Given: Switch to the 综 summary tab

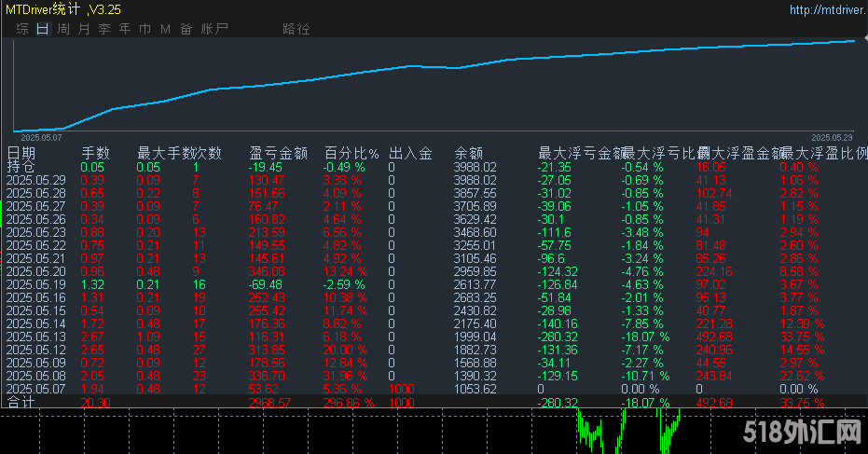Looking at the screenshot, I should tap(22, 29).
